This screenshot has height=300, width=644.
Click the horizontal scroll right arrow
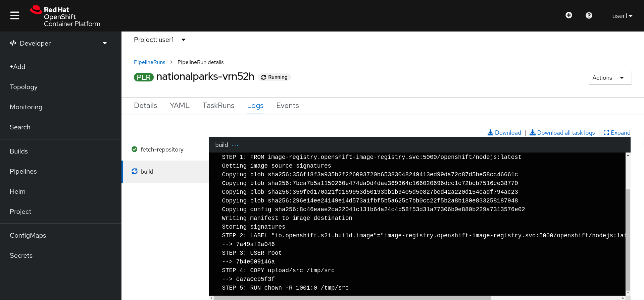point(623,298)
